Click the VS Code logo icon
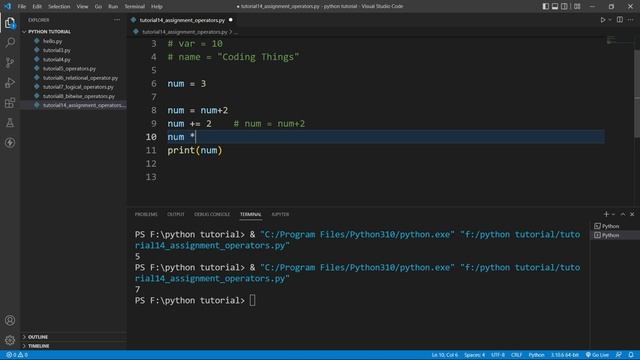The image size is (640, 360). pos(7,6)
